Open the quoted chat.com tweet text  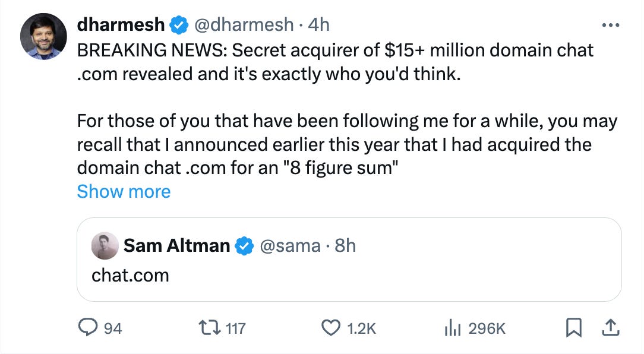tap(130, 275)
